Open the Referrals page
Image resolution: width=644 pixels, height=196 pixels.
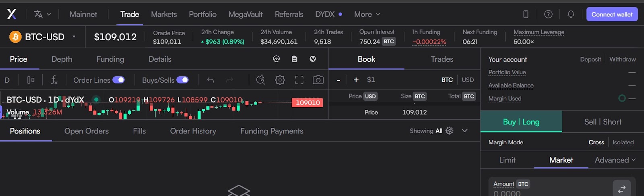click(289, 14)
